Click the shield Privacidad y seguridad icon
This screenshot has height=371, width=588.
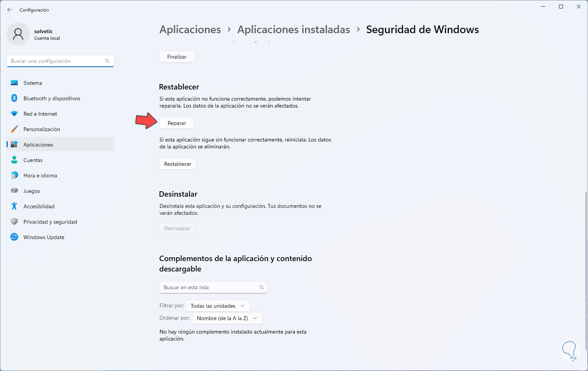coord(14,222)
